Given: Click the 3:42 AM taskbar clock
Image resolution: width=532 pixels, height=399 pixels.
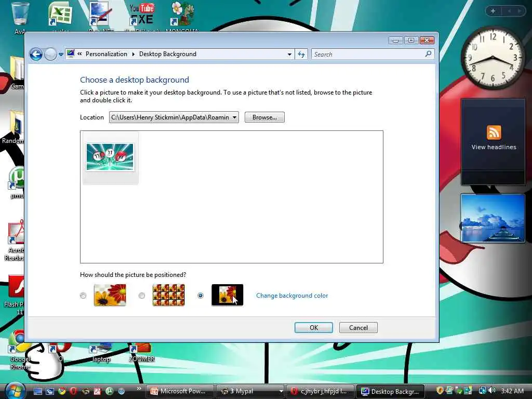Looking at the screenshot, I should tap(512, 391).
